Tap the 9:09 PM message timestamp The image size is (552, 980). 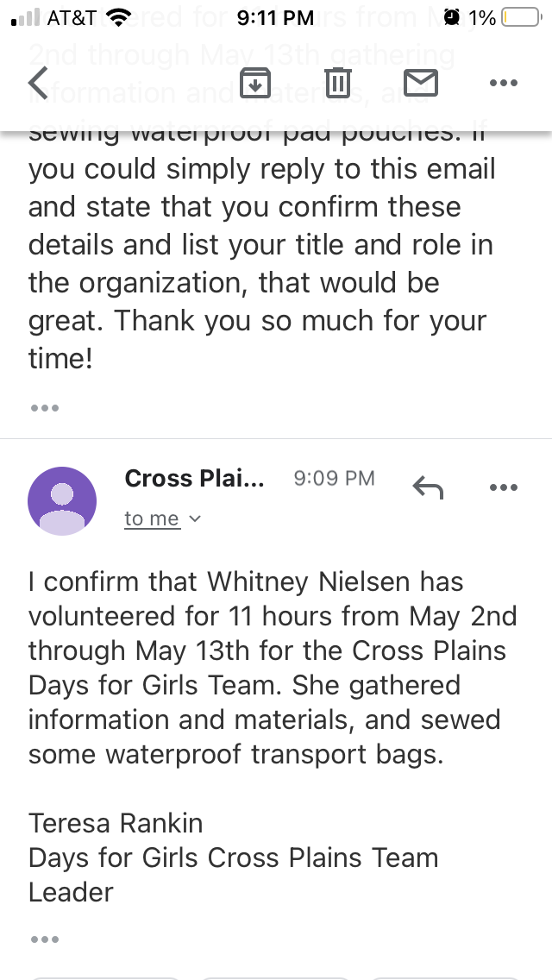click(334, 478)
